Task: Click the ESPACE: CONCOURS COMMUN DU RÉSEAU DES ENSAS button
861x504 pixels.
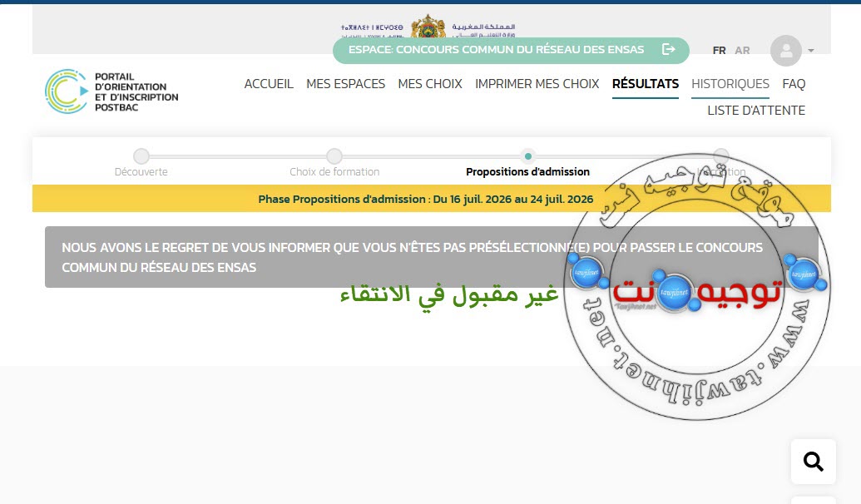Action: (511, 51)
